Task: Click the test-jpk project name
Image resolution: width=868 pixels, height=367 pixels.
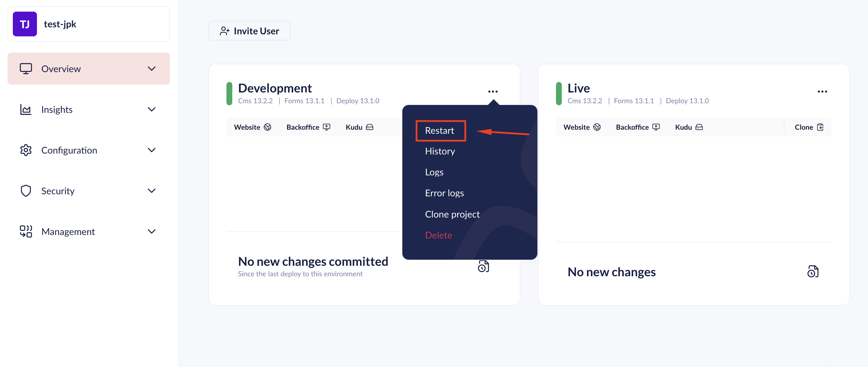Action: 60,24
